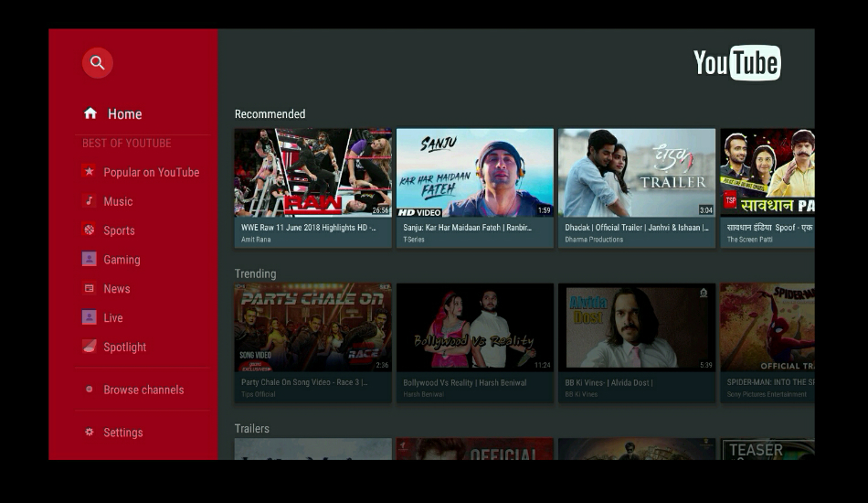868x503 pixels.
Task: Click the 'Recommended' row heading
Action: [270, 114]
